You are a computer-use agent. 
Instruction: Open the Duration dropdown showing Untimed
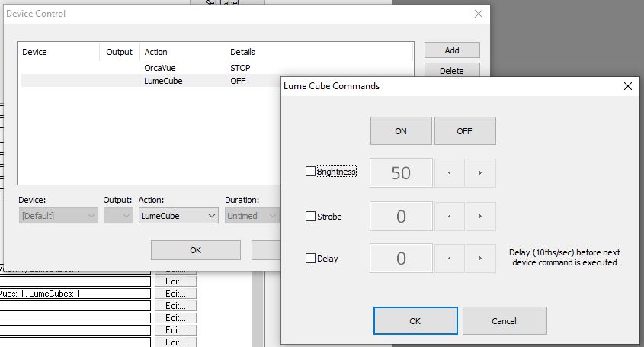coord(252,215)
